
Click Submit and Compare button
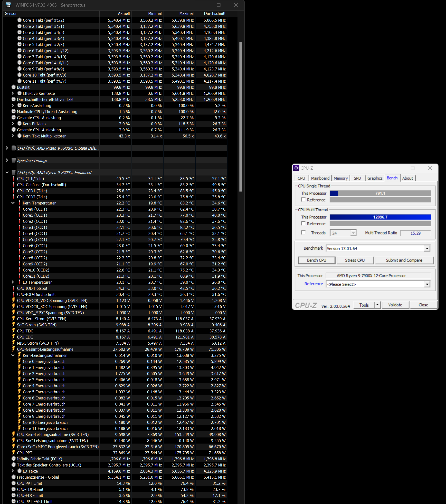404,260
